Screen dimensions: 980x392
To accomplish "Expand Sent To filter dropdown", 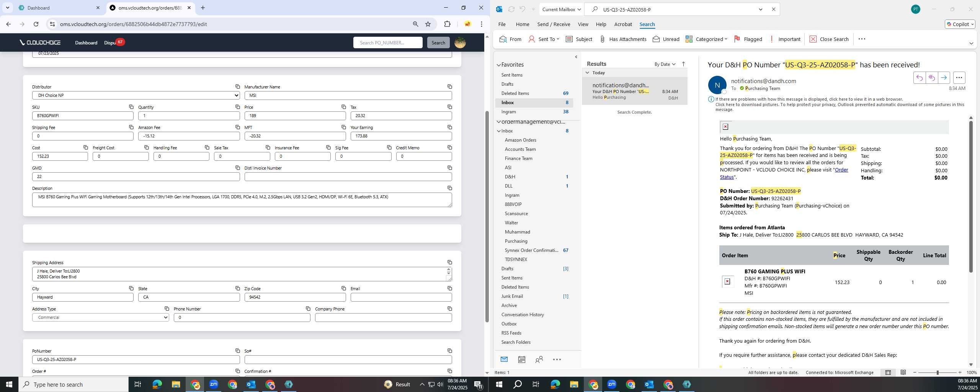I will (x=558, y=39).
